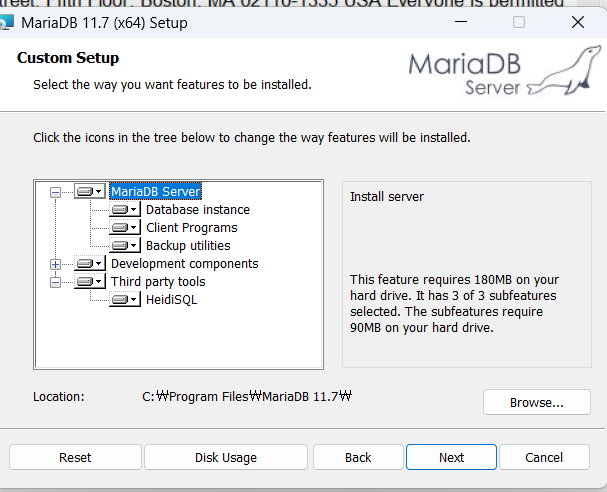Click the 'Install server' description text
607x492 pixels.
pos(387,197)
